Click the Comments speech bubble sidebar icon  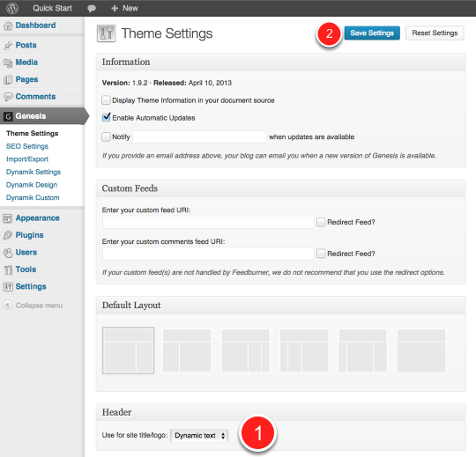8,97
